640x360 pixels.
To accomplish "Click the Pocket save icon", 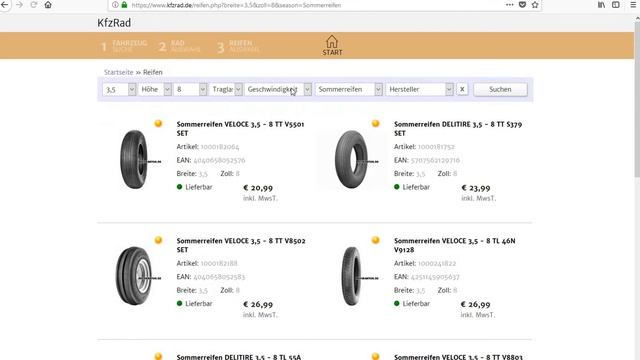I will [522, 5].
